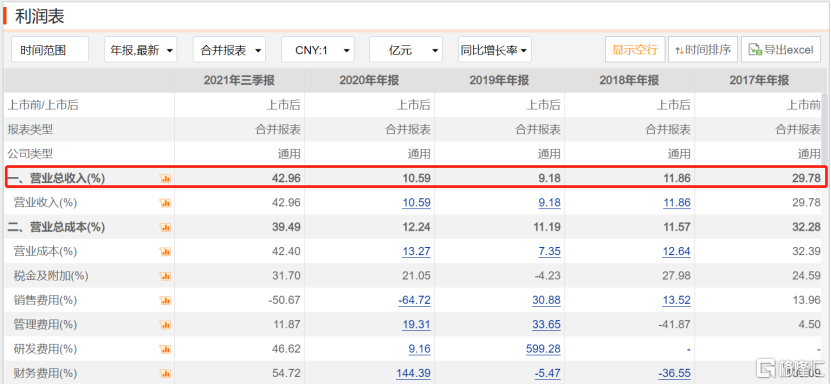Show chart icon beside 营业总成本
831x385 pixels.
165,228
